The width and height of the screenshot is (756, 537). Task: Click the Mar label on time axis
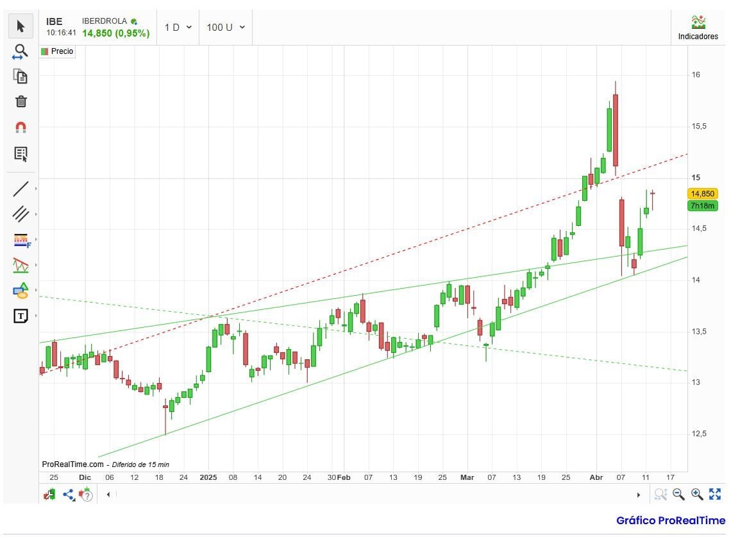(x=467, y=477)
